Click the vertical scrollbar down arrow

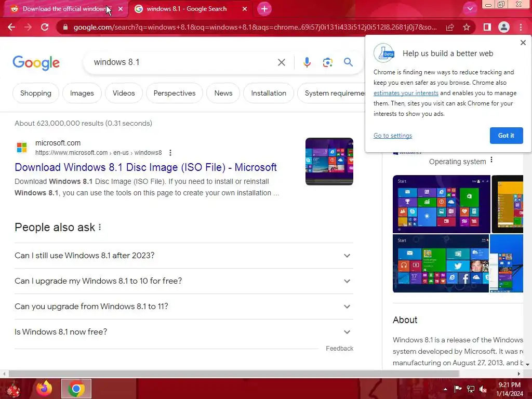click(x=528, y=364)
